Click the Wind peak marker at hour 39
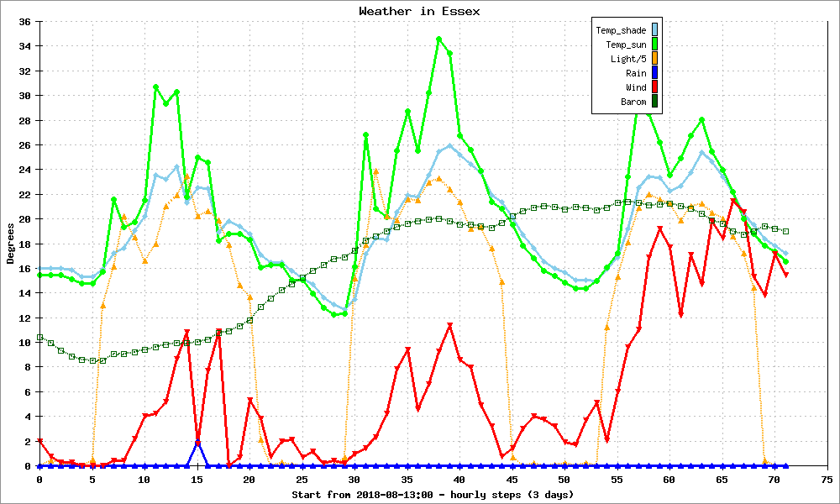840x504 pixels. 449,326
